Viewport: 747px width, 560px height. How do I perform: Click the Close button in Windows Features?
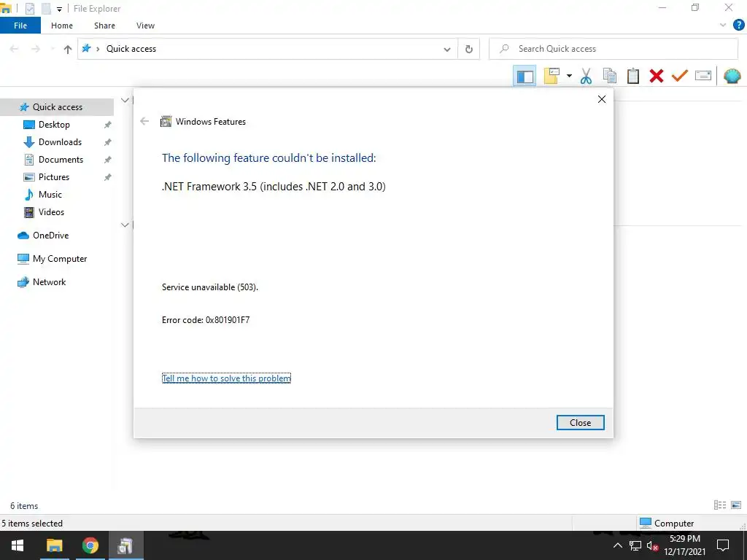pos(580,423)
